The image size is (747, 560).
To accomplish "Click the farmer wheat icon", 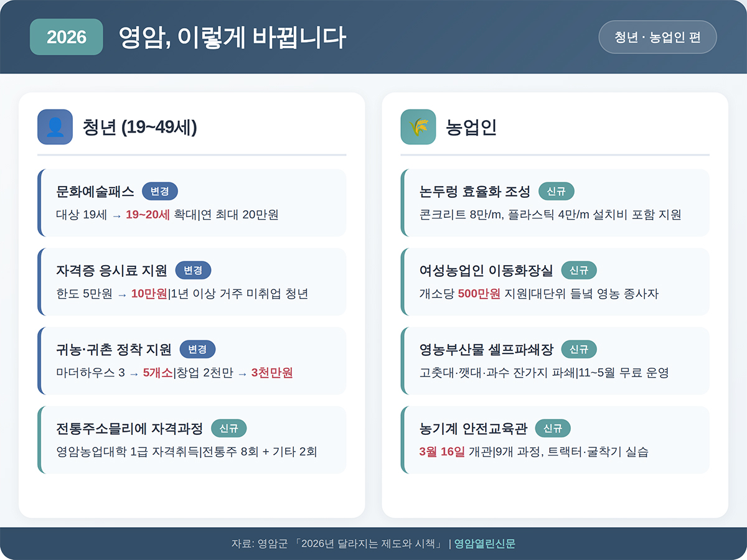I will [x=418, y=127].
